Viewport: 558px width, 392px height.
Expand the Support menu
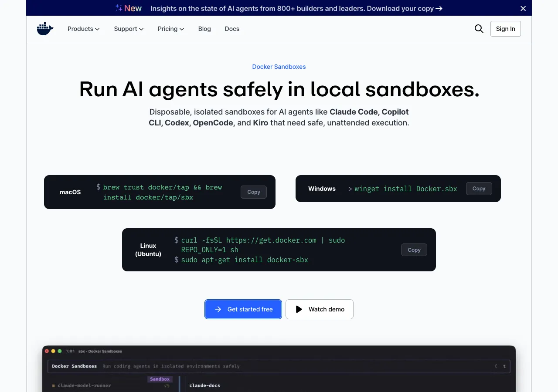click(x=129, y=29)
